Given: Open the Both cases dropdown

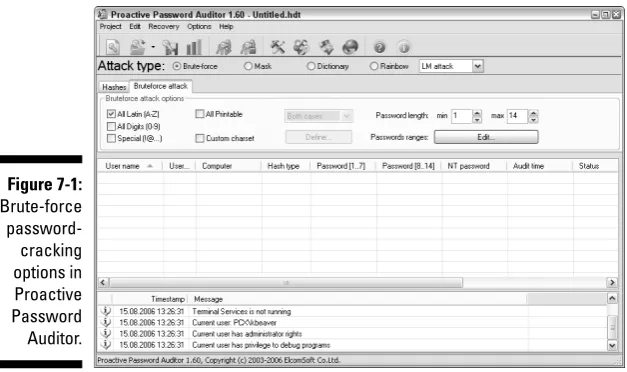Looking at the screenshot, I should click(346, 116).
